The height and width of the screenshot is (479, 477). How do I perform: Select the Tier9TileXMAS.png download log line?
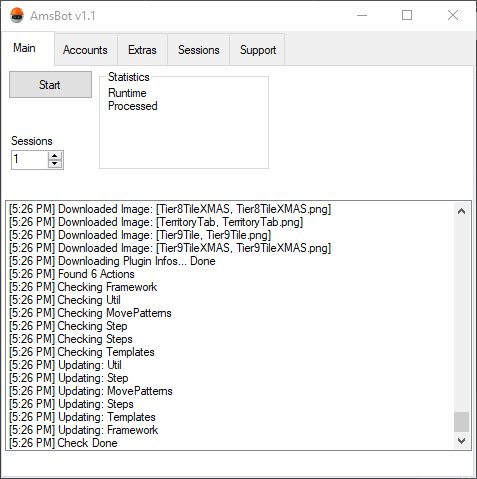pos(170,248)
